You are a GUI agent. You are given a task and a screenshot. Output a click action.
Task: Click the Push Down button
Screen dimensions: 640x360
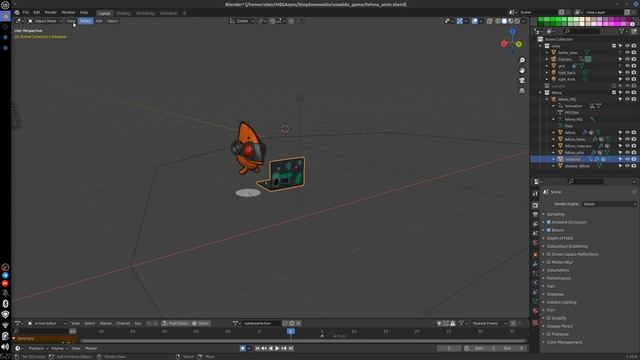click(175, 323)
